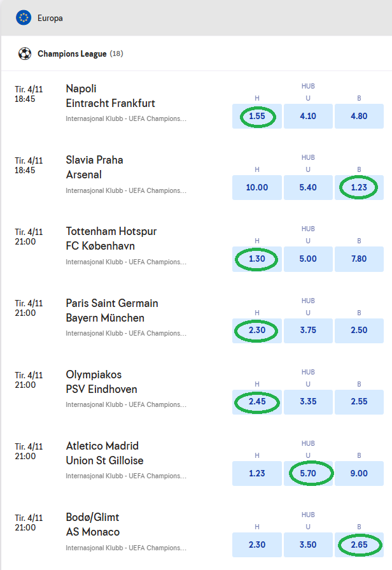Open Napoli vs Eintracht Frankfurt match

tap(110, 96)
